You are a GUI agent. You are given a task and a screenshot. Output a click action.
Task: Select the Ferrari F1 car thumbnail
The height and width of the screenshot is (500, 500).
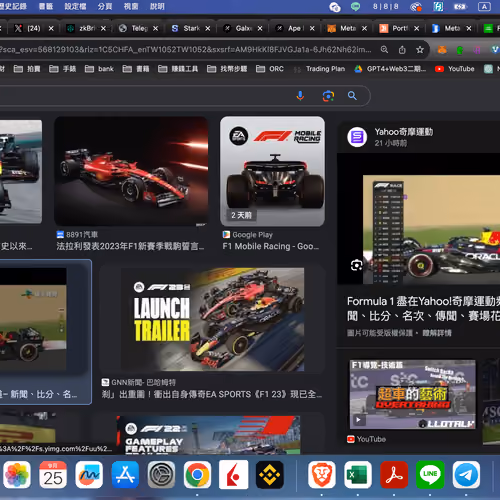tap(131, 171)
